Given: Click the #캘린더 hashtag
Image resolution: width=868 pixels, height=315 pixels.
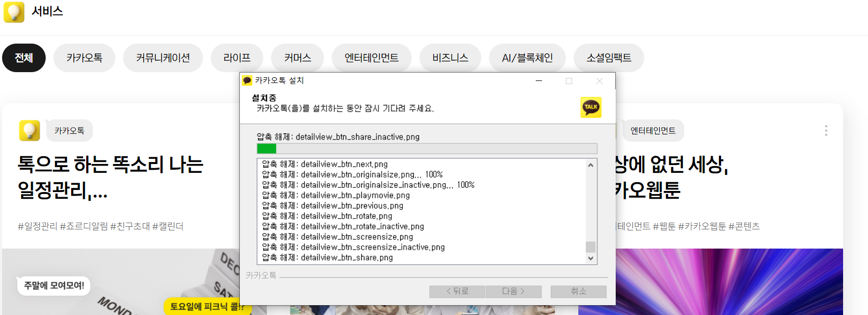Looking at the screenshot, I should (x=168, y=226).
